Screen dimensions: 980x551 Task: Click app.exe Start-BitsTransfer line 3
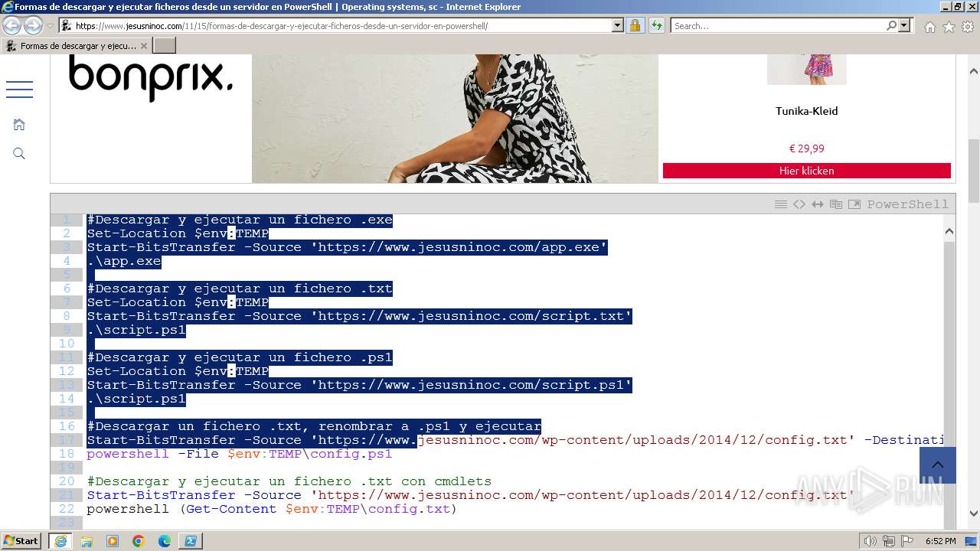347,247
